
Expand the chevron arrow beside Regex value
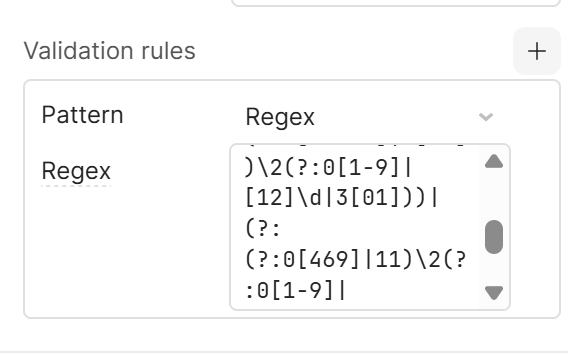pos(486,117)
